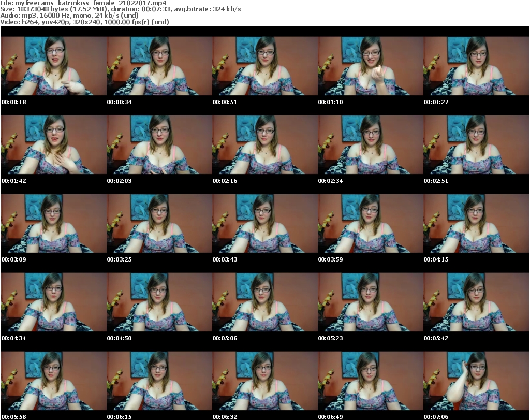Click the File name header line

83,3
